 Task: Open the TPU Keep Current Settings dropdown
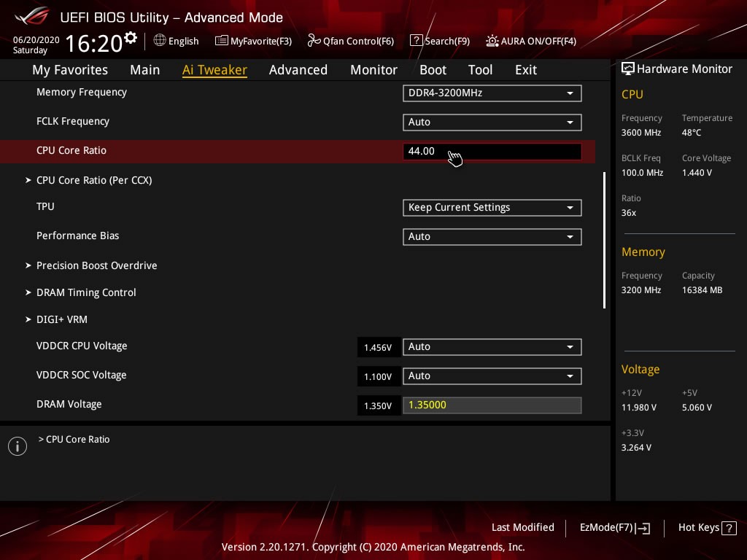tap(492, 208)
